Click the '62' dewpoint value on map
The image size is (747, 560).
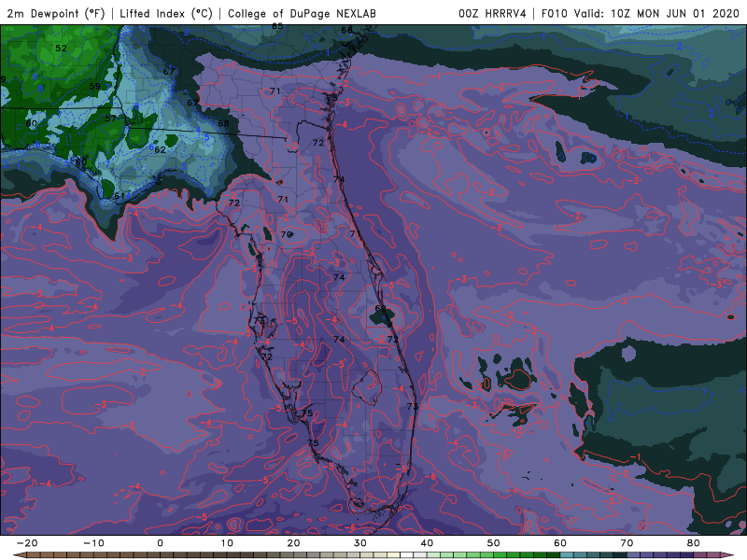click(160, 149)
